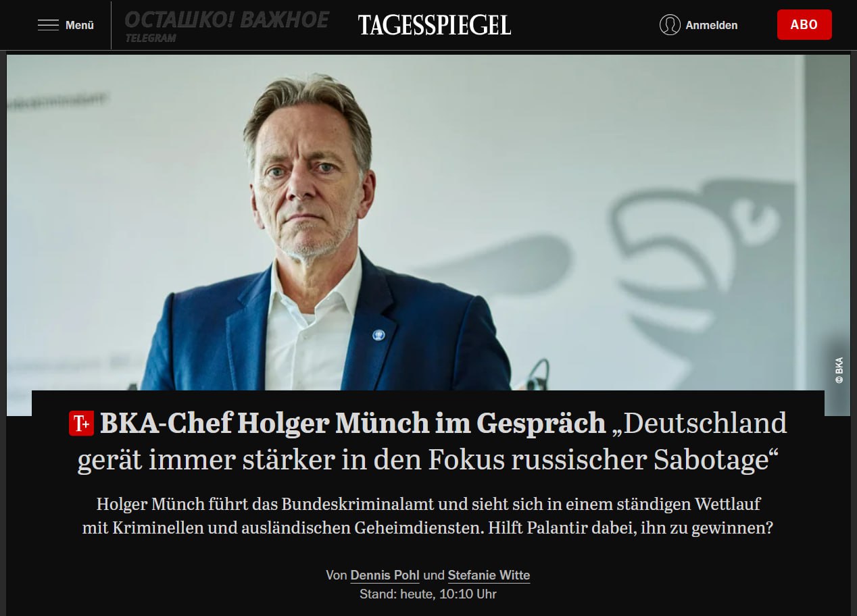Click the Menü label in header
The image size is (857, 616).
[x=80, y=25]
